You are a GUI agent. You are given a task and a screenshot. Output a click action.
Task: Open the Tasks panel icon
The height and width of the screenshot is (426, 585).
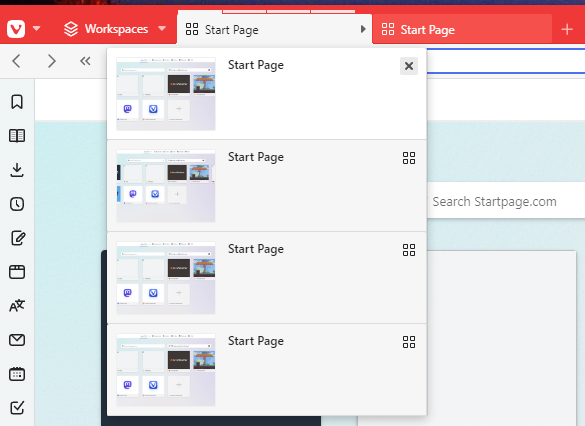(17, 408)
